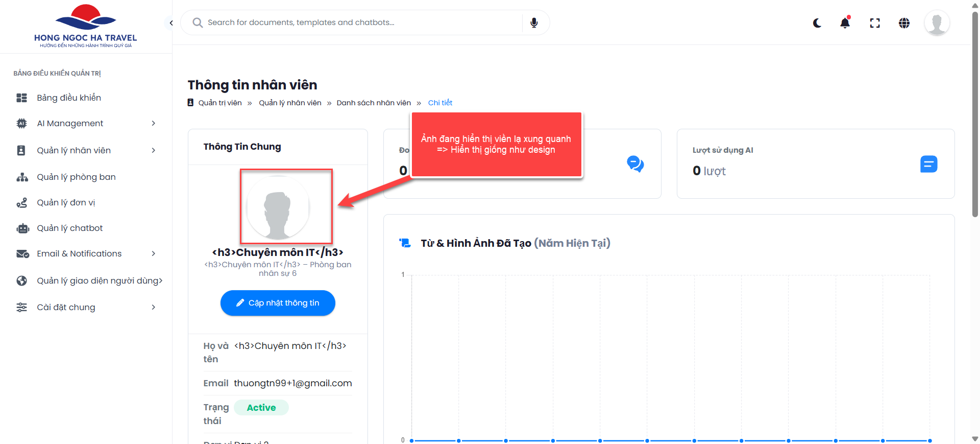The height and width of the screenshot is (444, 980).
Task: Open the language globe icon
Action: click(904, 23)
